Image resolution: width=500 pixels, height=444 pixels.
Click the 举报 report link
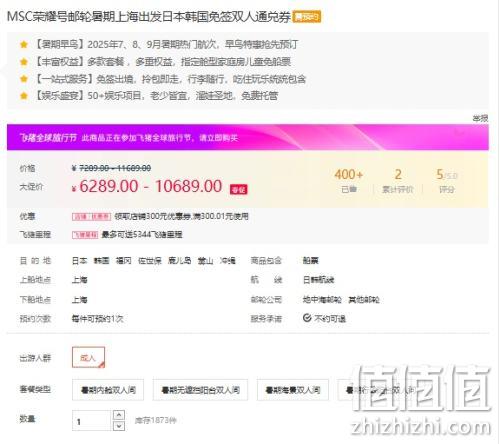click(x=480, y=118)
